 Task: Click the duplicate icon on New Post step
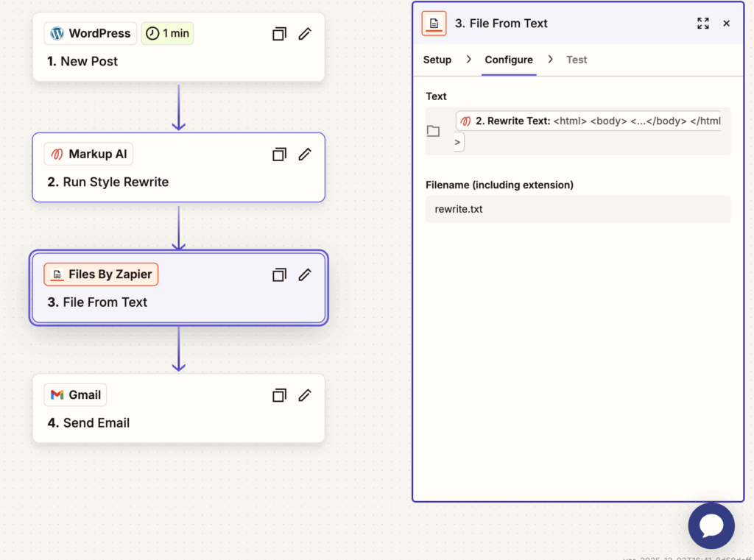(x=279, y=34)
